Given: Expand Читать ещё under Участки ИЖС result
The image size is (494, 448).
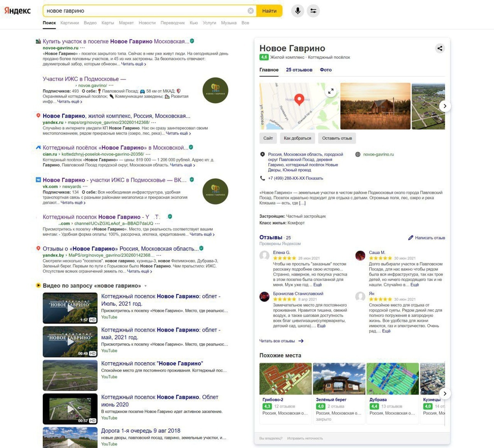Looking at the screenshot, I should point(70,102).
